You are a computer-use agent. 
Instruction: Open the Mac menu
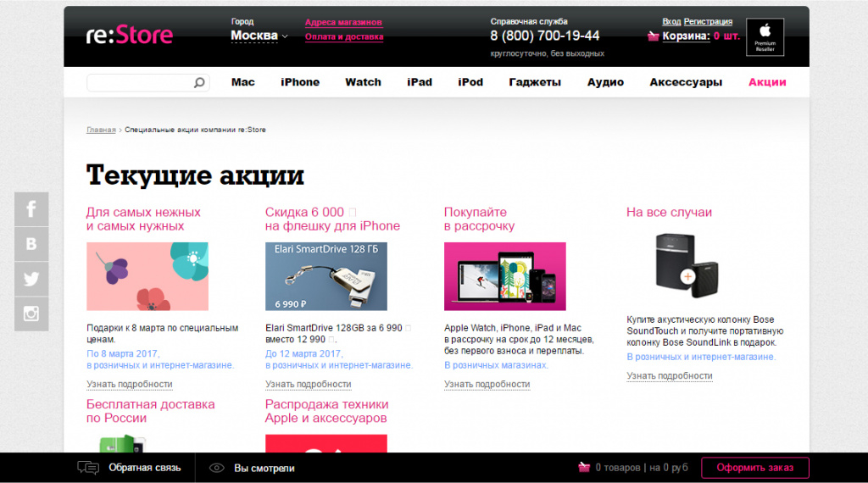tap(243, 82)
